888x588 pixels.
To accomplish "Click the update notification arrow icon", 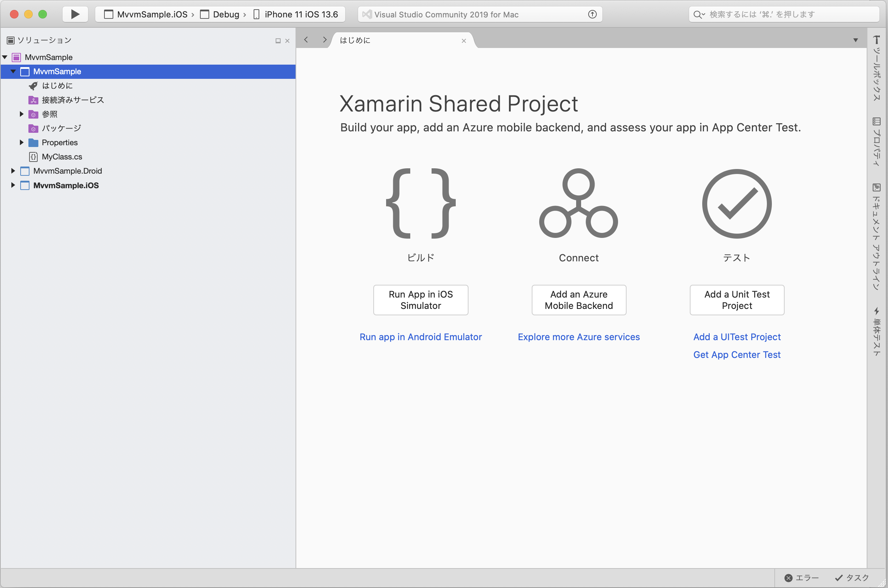I will pyautogui.click(x=592, y=14).
